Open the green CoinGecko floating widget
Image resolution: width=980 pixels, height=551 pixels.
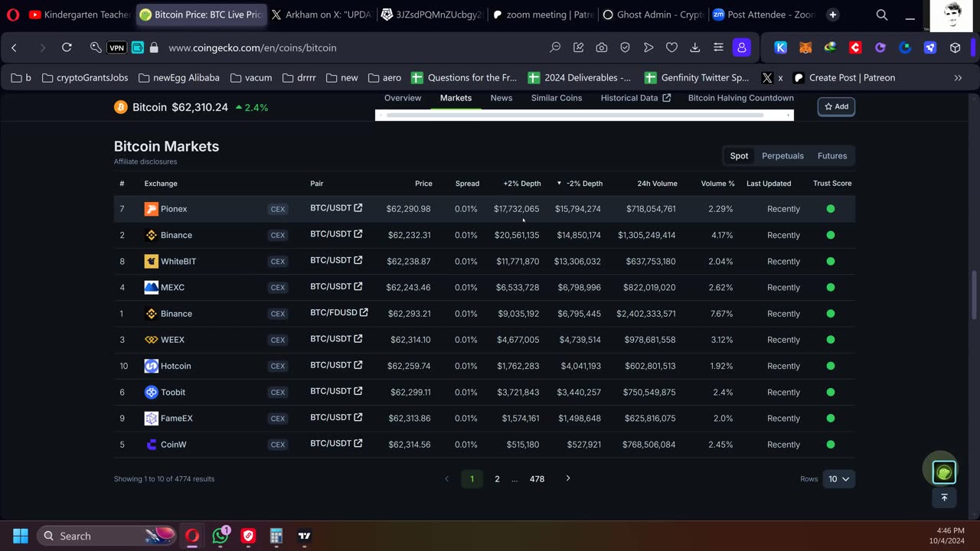tap(944, 473)
